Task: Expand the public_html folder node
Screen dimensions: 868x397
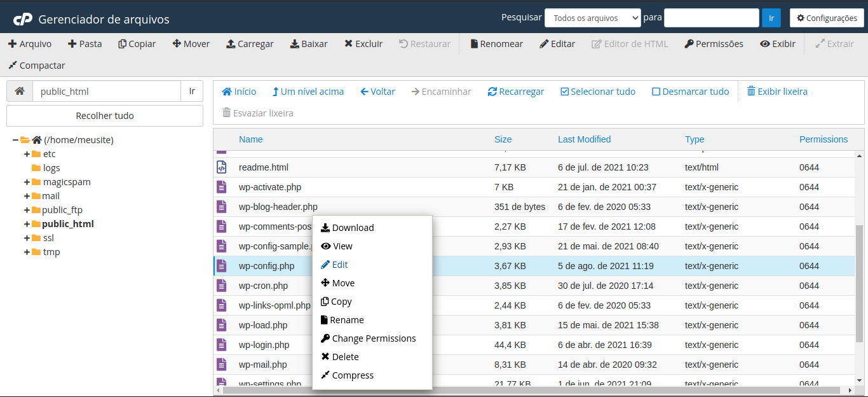Action: (27, 224)
